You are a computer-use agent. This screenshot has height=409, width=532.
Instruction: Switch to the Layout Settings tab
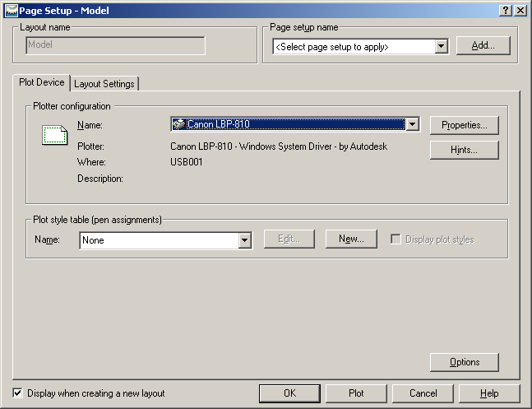tap(104, 84)
